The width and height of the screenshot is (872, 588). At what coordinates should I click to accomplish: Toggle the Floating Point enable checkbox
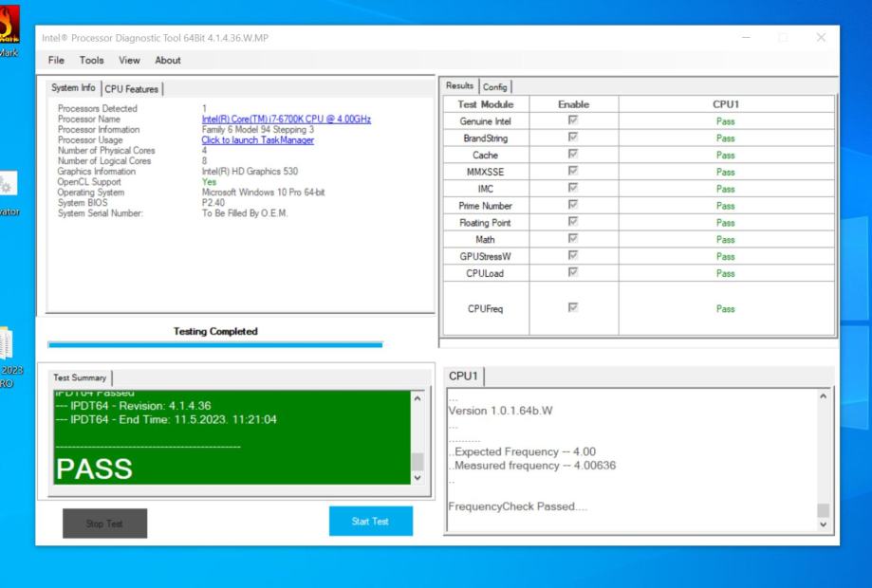(573, 222)
